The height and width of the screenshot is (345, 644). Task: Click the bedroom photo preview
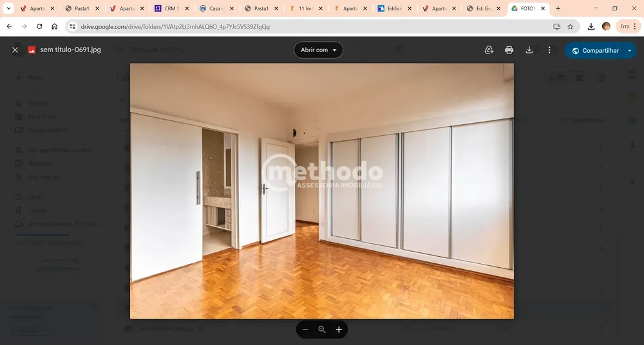(321, 191)
